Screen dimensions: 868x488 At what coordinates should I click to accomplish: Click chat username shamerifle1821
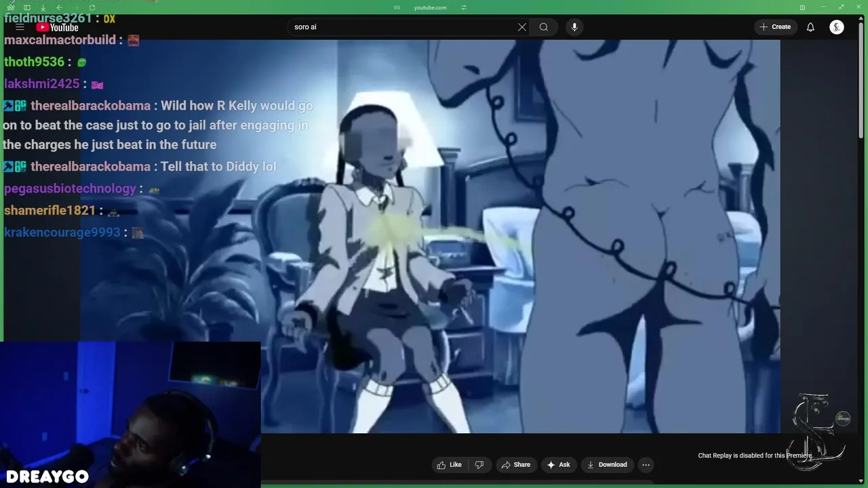point(50,210)
